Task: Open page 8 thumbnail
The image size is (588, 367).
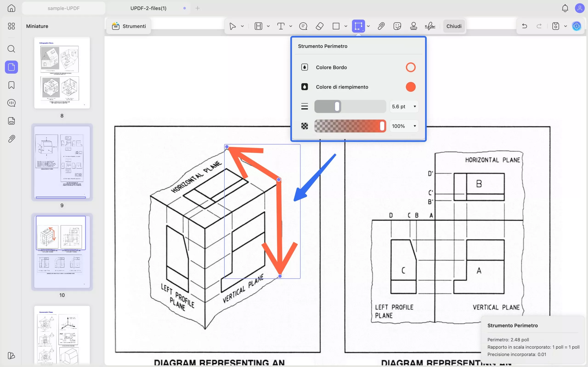Action: [62, 73]
